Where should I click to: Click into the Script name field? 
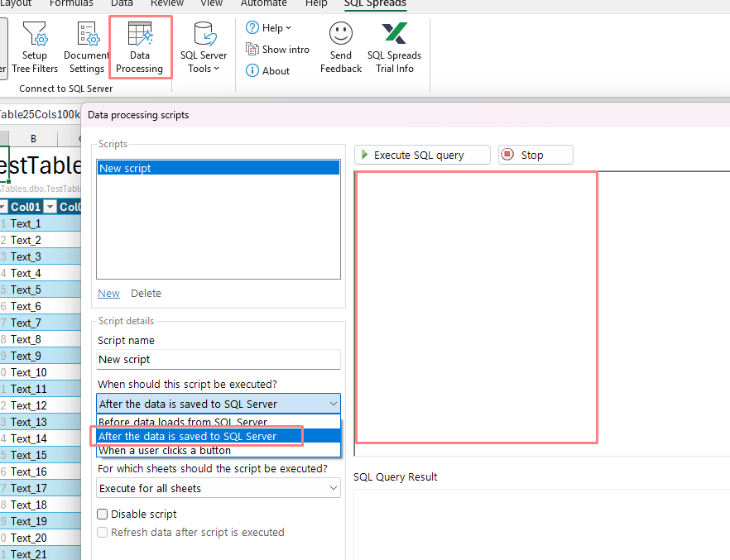[x=219, y=360]
